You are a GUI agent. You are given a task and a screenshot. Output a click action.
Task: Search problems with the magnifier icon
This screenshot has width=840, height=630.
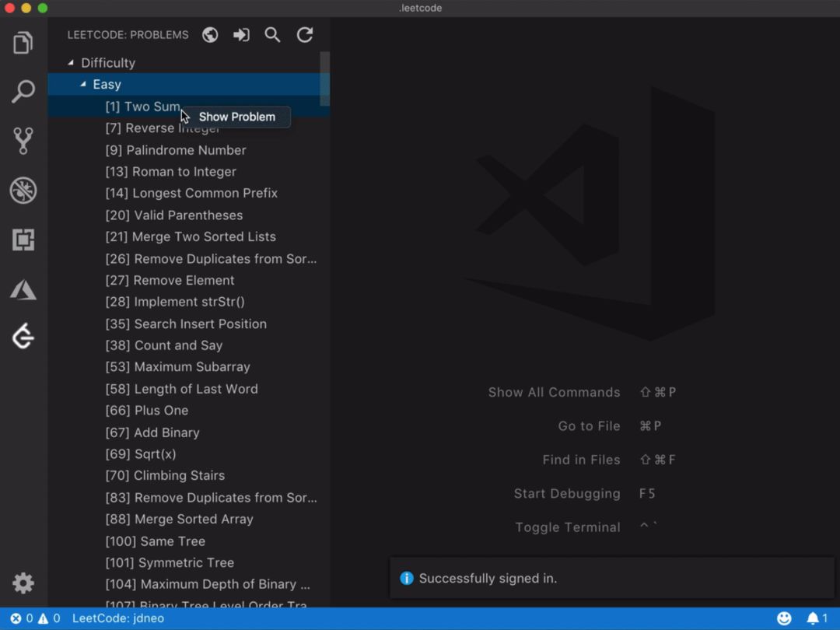coord(272,35)
